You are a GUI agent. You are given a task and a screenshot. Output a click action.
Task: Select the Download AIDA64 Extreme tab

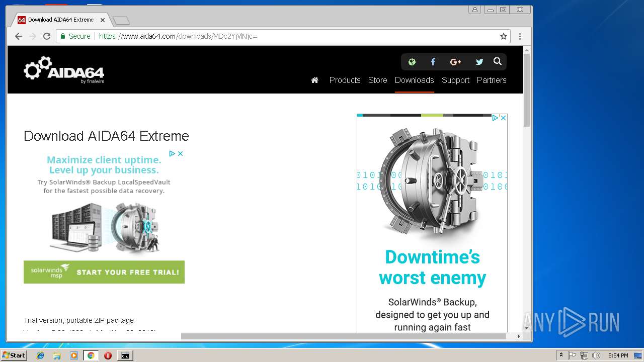60,20
